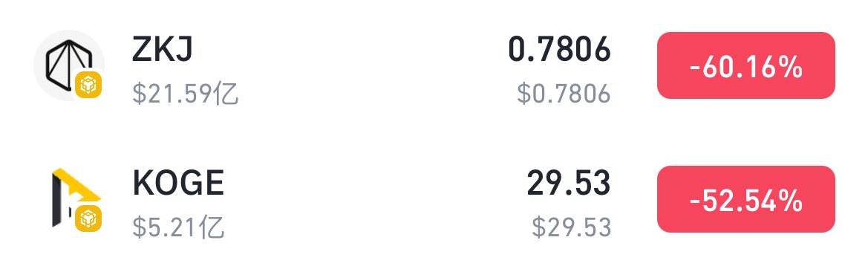
Task: Select KOGE market cap $5.21亿
Action: click(178, 227)
